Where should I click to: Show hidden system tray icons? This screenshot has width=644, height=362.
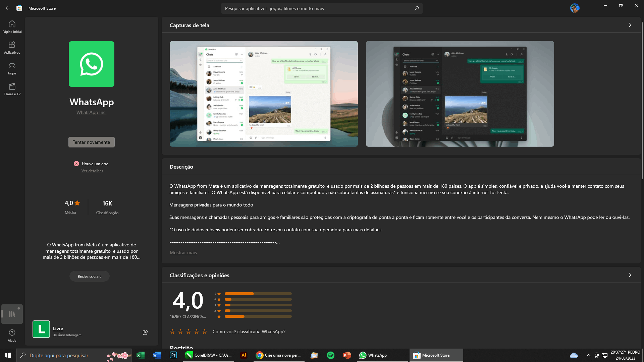pyautogui.click(x=589, y=355)
